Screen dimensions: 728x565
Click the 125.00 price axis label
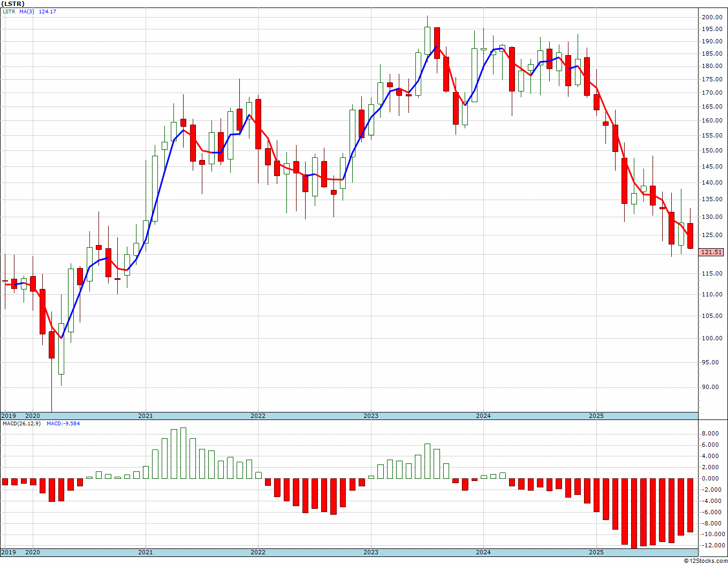(712, 235)
